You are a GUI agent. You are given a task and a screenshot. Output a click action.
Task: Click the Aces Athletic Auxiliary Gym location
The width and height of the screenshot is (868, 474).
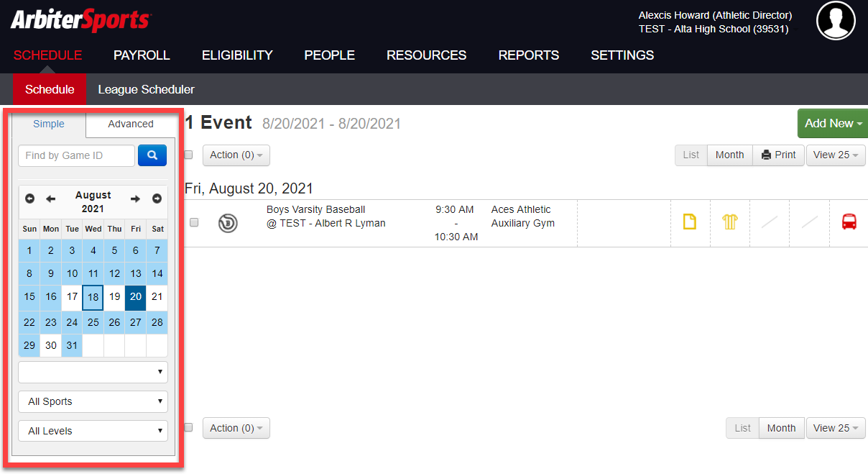coord(523,217)
